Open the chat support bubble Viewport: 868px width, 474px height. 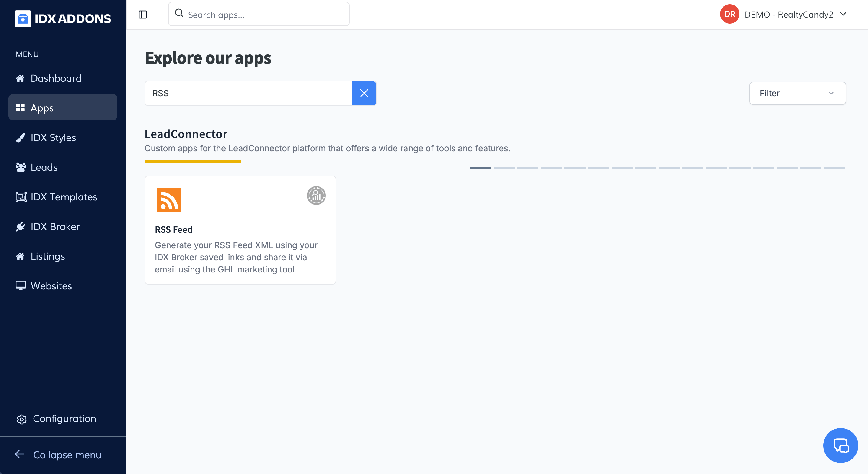pyautogui.click(x=840, y=445)
